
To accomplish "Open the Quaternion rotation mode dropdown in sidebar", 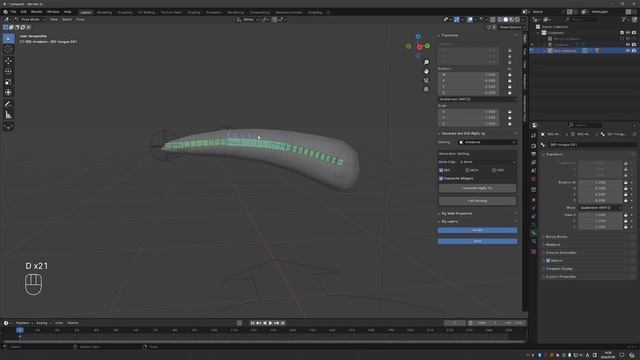I will click(477, 99).
